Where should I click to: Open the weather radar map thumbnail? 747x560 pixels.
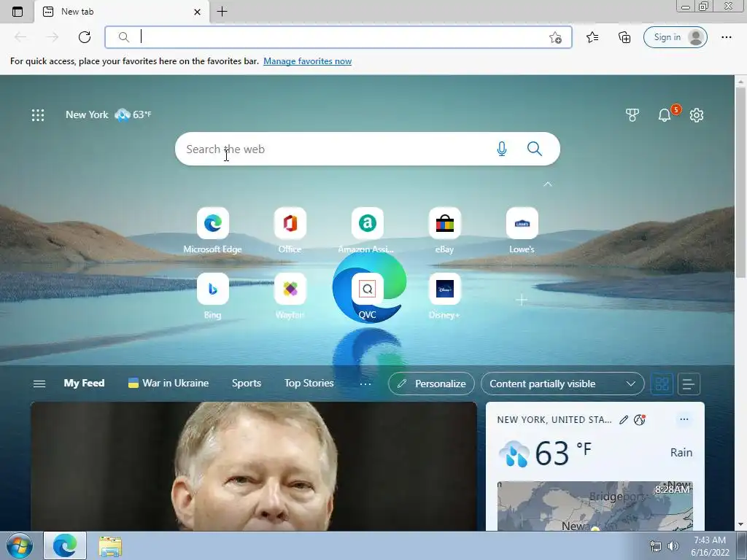595,506
